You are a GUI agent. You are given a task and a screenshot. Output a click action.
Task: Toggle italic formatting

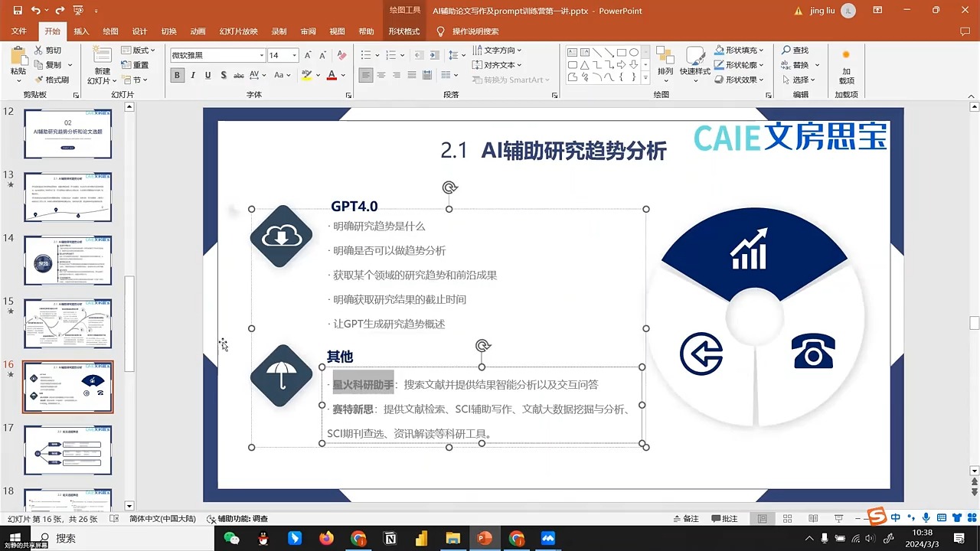click(192, 75)
